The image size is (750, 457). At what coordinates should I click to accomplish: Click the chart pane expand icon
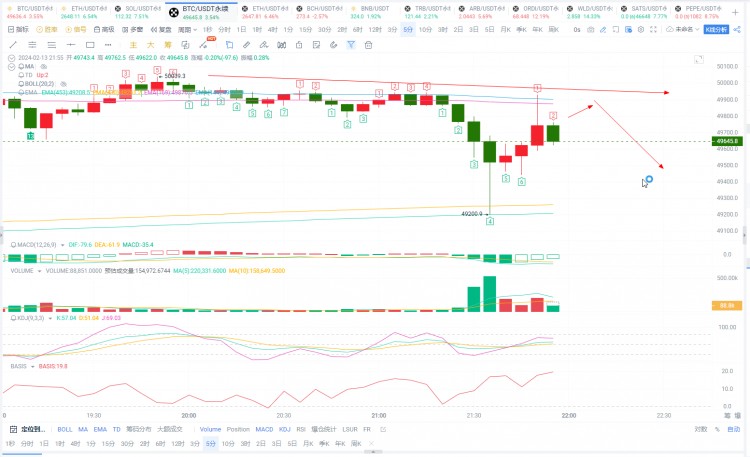(x=699, y=59)
